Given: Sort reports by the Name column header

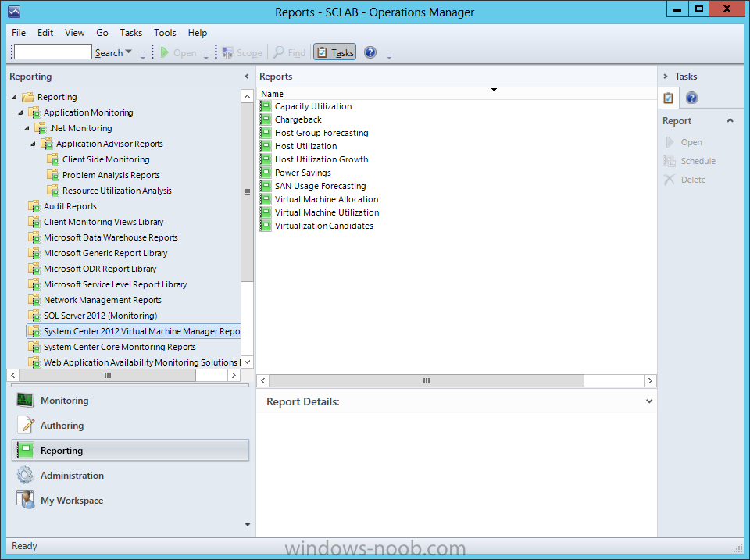Looking at the screenshot, I should coord(457,94).
